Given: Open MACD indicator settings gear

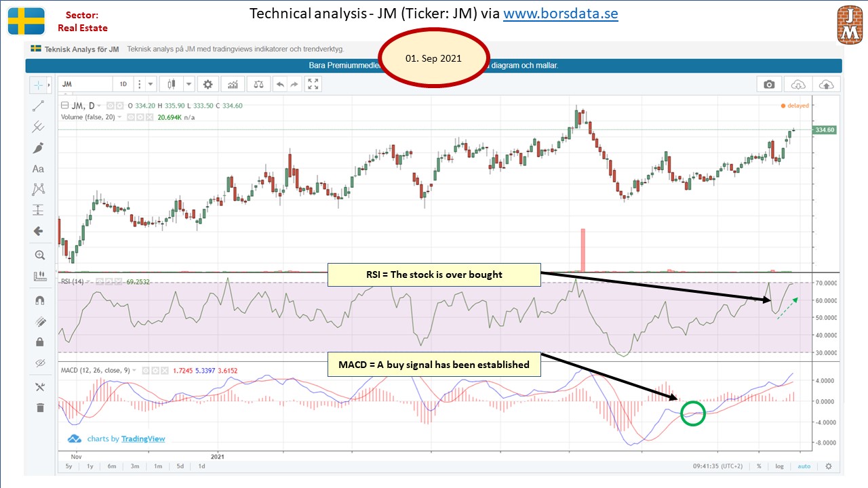Looking at the screenshot, I should [155, 371].
